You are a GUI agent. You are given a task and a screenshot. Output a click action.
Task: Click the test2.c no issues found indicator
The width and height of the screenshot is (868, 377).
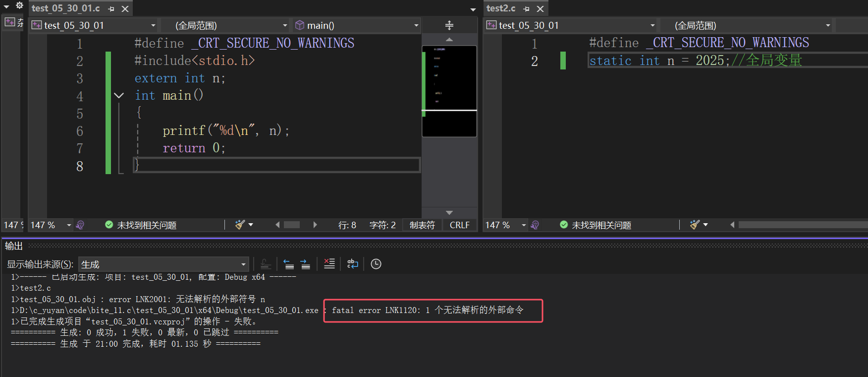point(596,225)
